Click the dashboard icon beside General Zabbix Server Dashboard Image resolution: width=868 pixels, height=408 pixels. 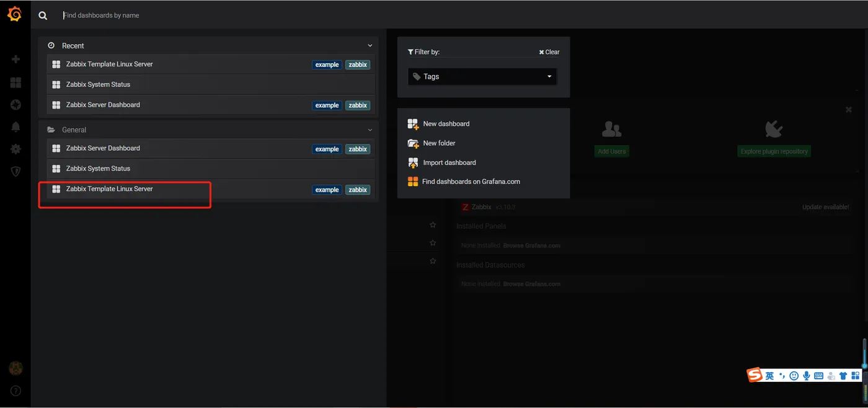click(x=56, y=149)
